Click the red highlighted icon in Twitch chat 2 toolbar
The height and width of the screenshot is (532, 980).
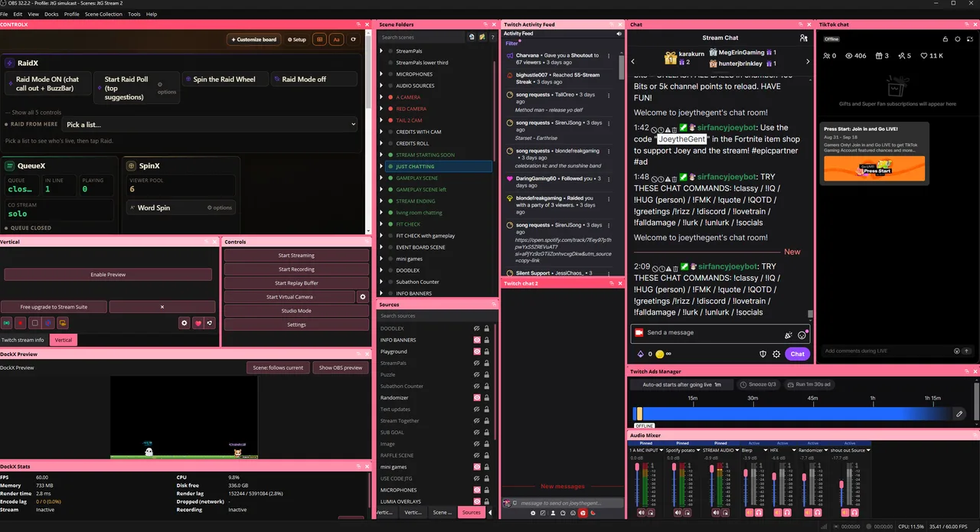[x=583, y=512]
